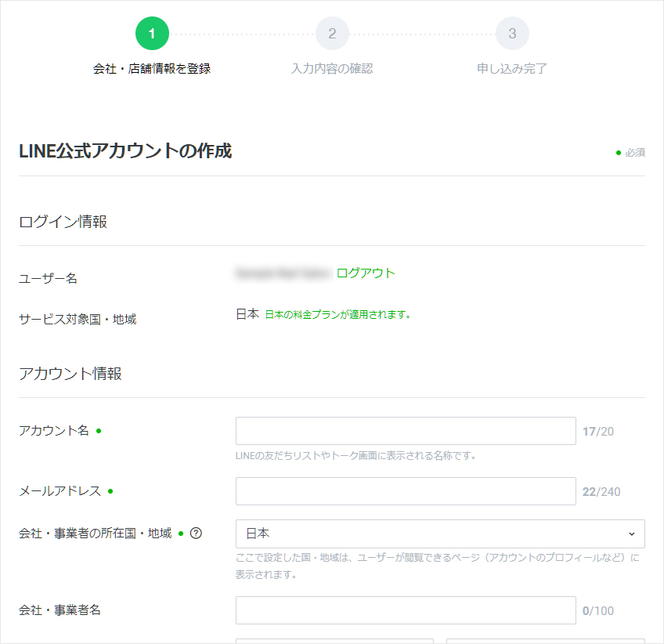Click the ユーザー名 label
The height and width of the screenshot is (644, 664).
(48, 278)
